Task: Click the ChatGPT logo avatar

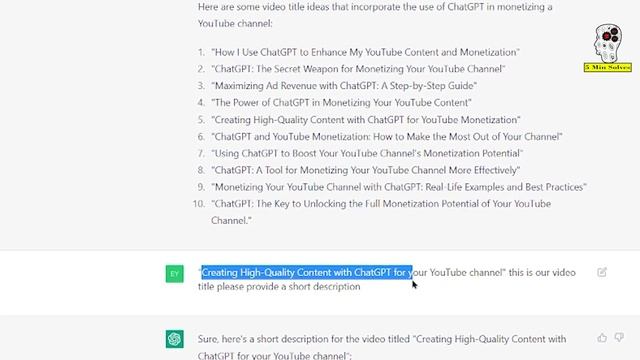Action: coord(175,339)
